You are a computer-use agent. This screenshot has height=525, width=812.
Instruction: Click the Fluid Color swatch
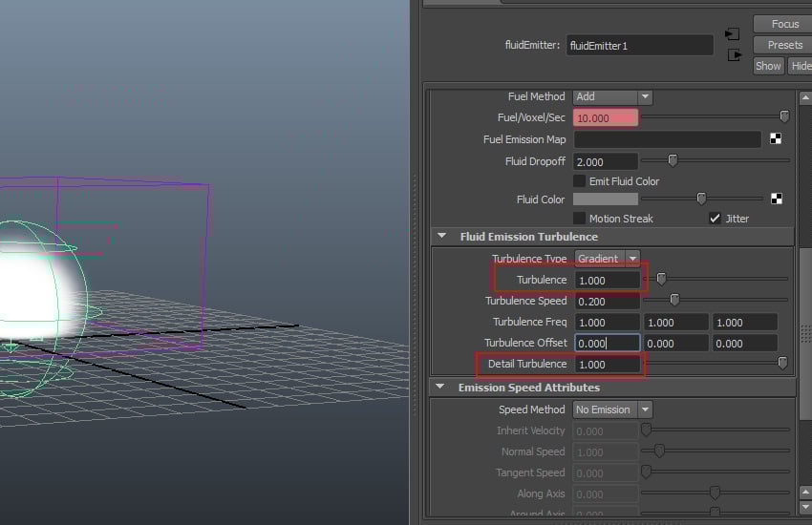tap(605, 199)
